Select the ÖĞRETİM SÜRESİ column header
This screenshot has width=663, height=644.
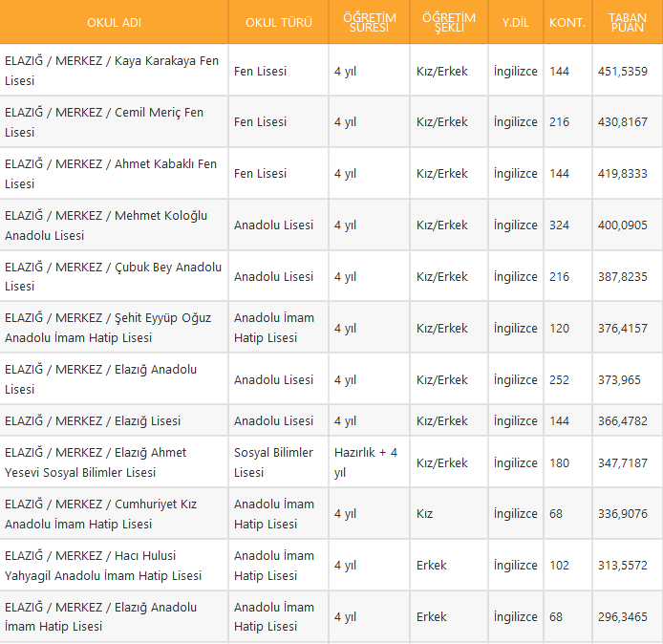pyautogui.click(x=370, y=22)
